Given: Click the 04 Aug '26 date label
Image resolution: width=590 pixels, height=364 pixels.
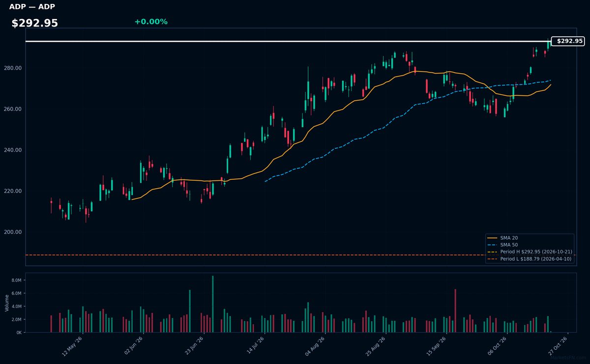Looking at the screenshot, I should point(316,345).
